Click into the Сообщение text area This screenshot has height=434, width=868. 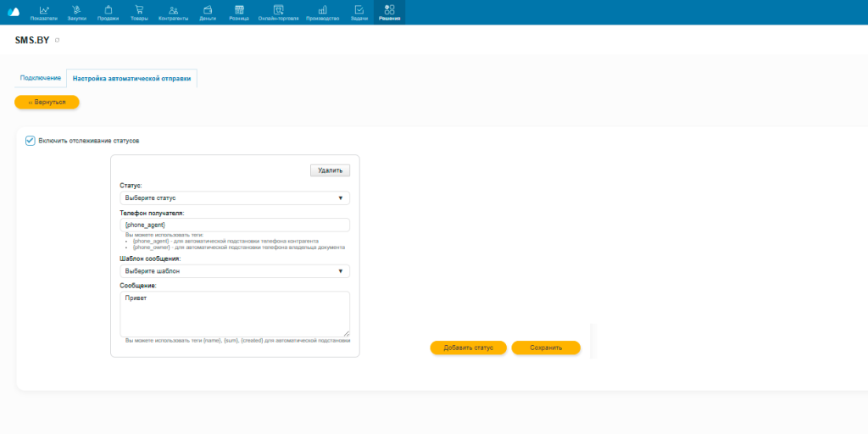click(235, 314)
